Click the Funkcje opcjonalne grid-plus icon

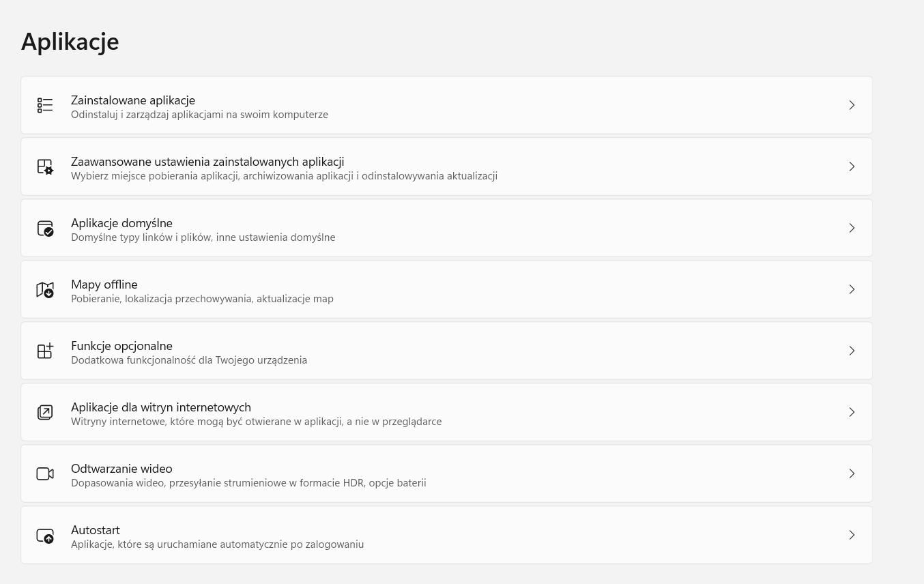pyautogui.click(x=45, y=351)
